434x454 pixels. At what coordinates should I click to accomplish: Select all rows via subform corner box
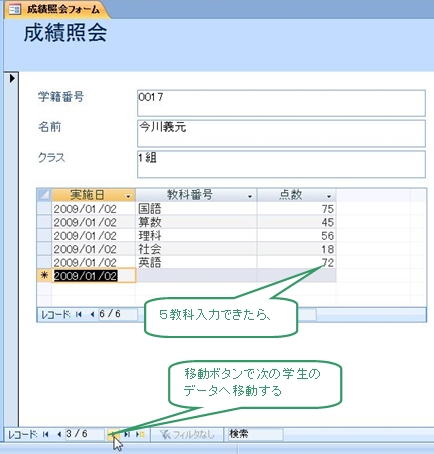[44, 195]
